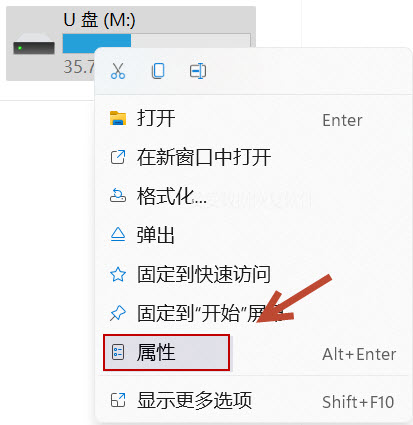Click the new-window icon beside 在新窗口中打开
Image resolution: width=413 pixels, height=425 pixels.
tap(118, 157)
